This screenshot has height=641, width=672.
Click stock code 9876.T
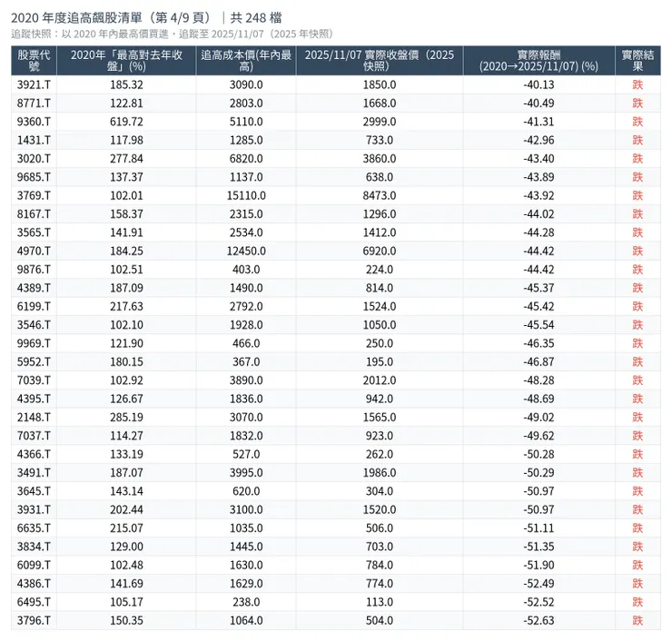coord(34,270)
